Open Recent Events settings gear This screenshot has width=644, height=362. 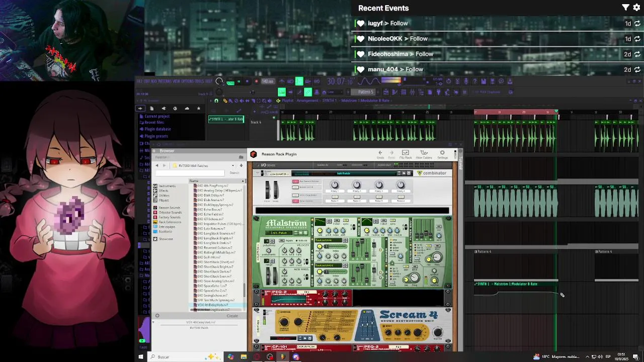coord(636,8)
